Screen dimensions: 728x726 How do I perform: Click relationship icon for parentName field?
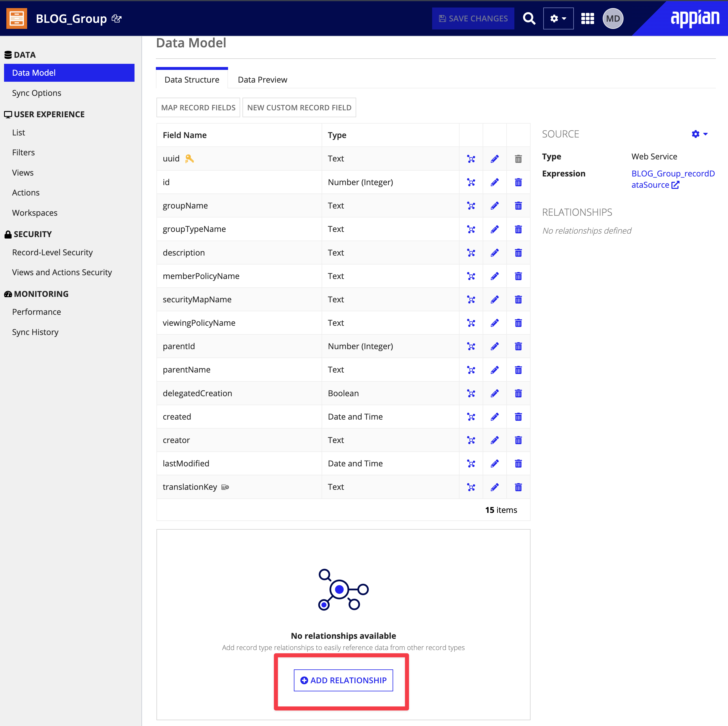(471, 370)
